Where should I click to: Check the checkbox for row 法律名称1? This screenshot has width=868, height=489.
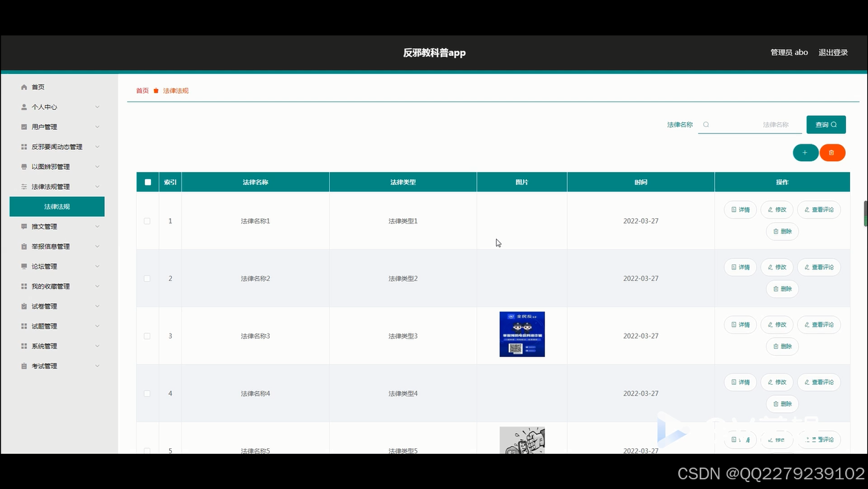(x=147, y=221)
